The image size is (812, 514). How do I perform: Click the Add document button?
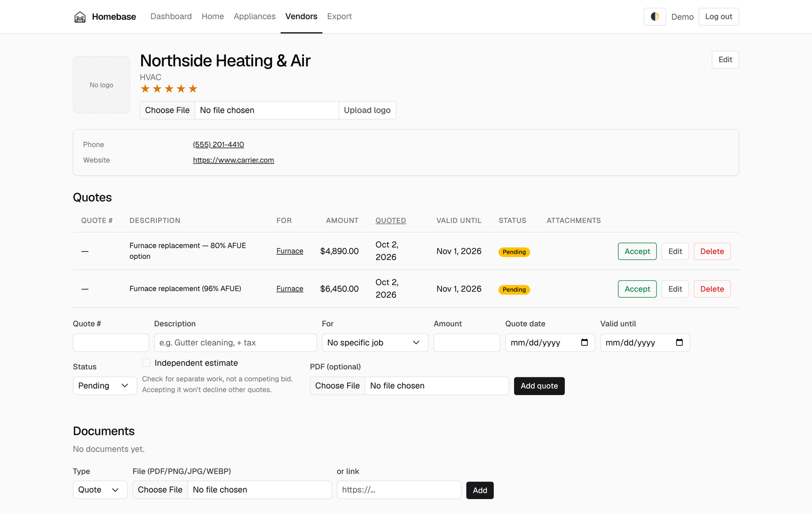point(480,491)
